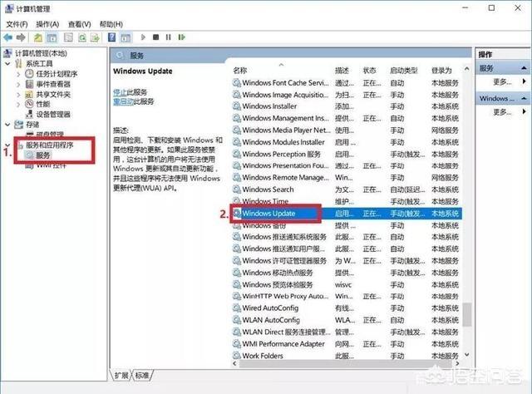
Task: Open the Help toolbar icon
Action: (x=111, y=37)
